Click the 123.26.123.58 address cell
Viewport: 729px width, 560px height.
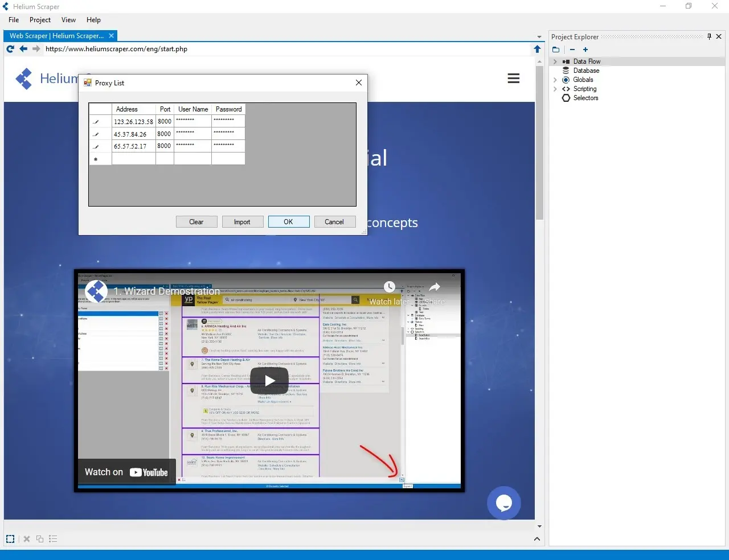click(x=133, y=121)
